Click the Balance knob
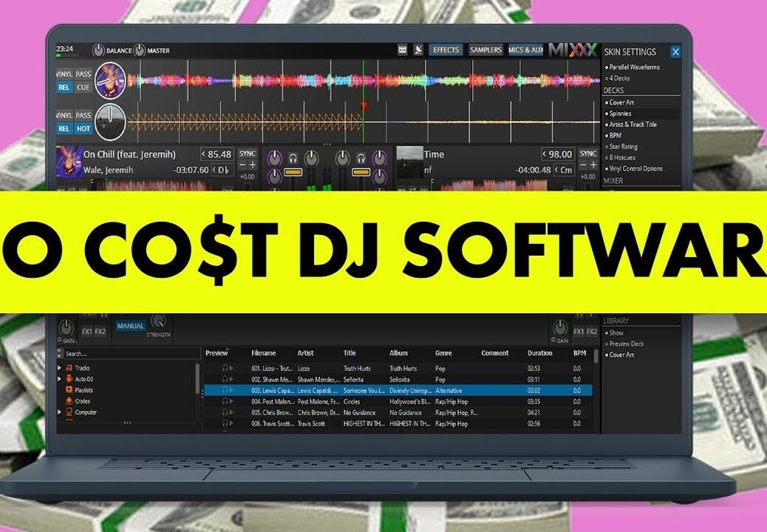Image resolution: width=767 pixels, height=532 pixels. [x=98, y=50]
